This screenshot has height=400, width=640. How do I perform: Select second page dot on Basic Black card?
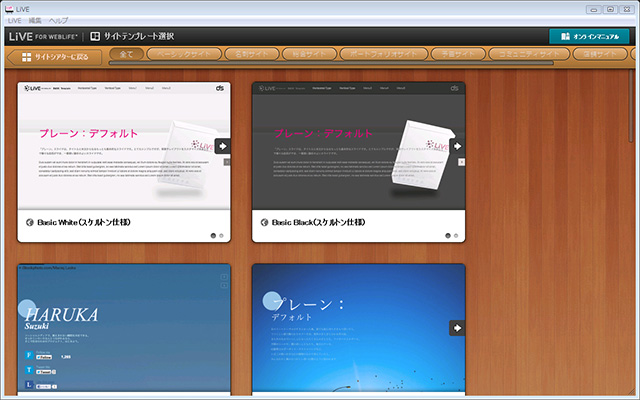click(457, 236)
